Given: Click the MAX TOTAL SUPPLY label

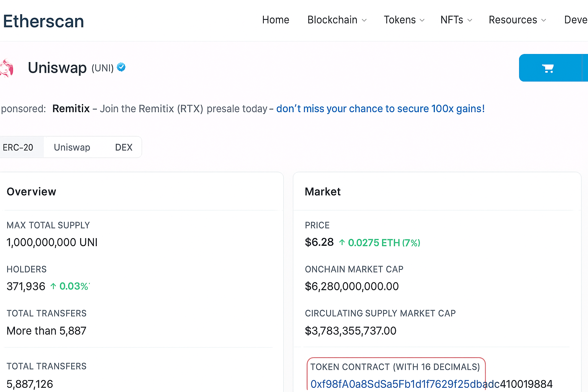Looking at the screenshot, I should coord(48,225).
